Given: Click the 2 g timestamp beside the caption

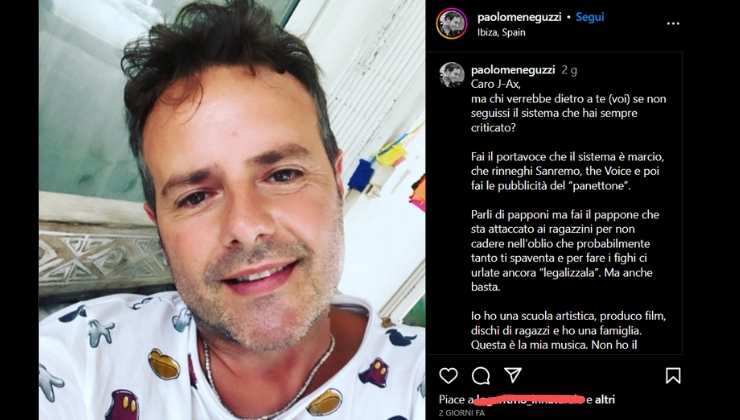Looking at the screenshot, I should pos(569,70).
